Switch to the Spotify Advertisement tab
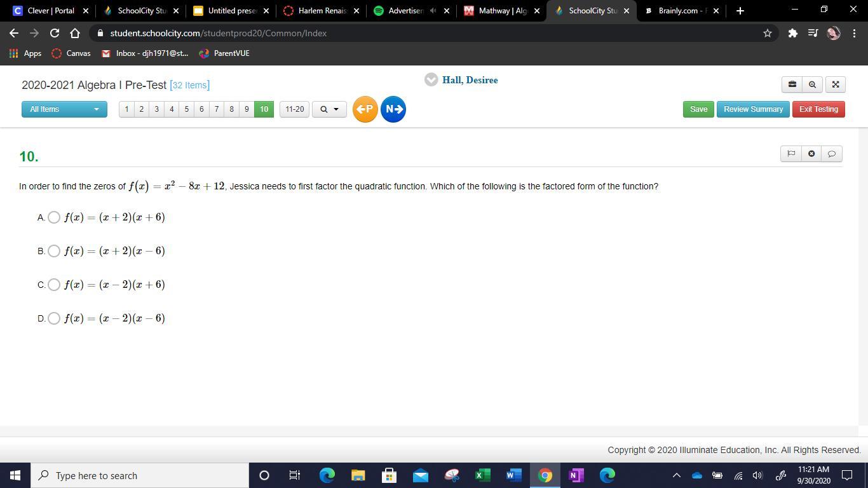Image resolution: width=868 pixels, height=488 pixels. pyautogui.click(x=412, y=11)
